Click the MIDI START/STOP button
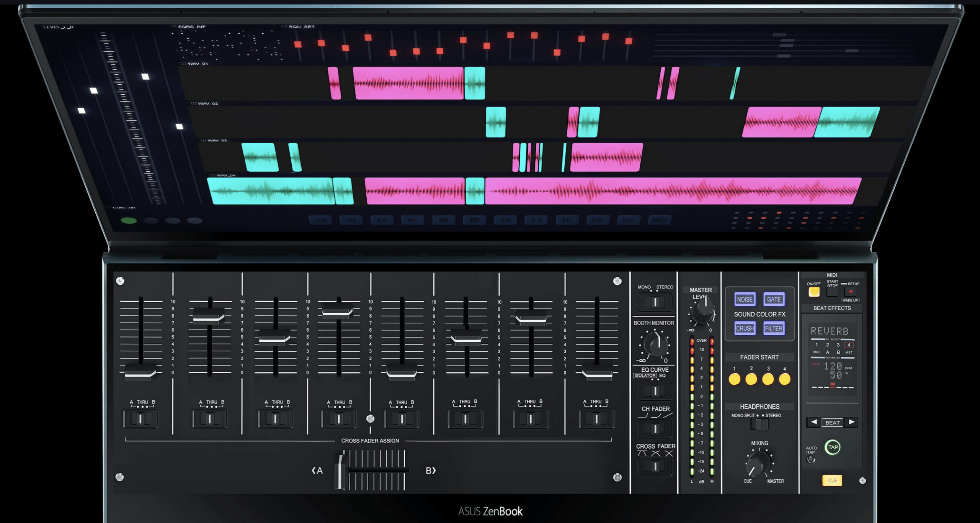 832,292
